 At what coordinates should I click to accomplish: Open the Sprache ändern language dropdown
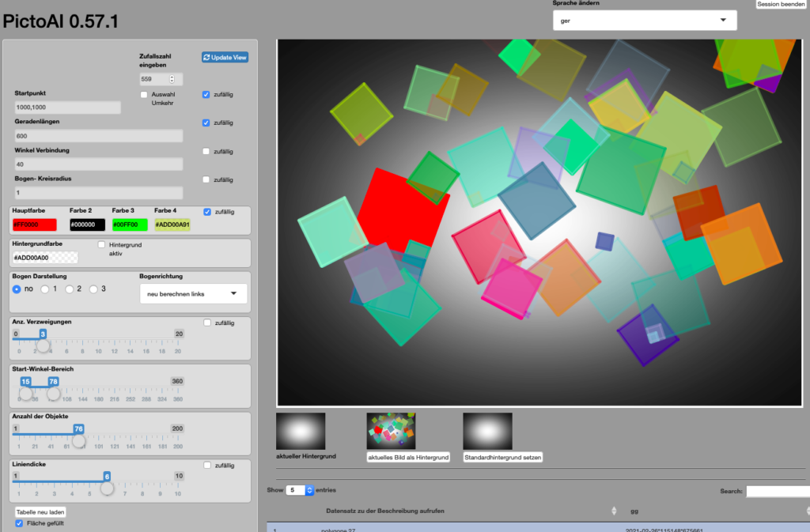(x=644, y=20)
